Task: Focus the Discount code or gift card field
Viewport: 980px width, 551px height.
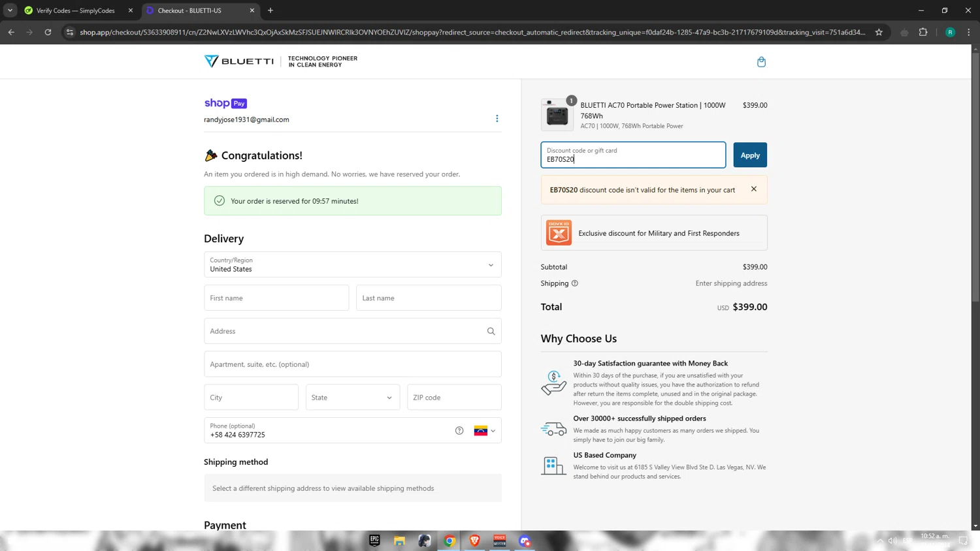Action: [633, 155]
